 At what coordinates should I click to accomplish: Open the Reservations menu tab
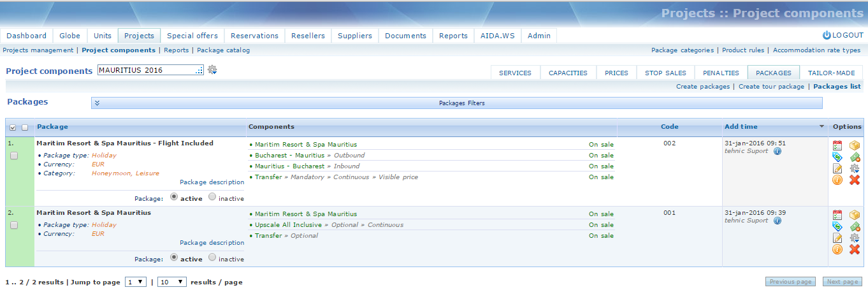coord(254,36)
